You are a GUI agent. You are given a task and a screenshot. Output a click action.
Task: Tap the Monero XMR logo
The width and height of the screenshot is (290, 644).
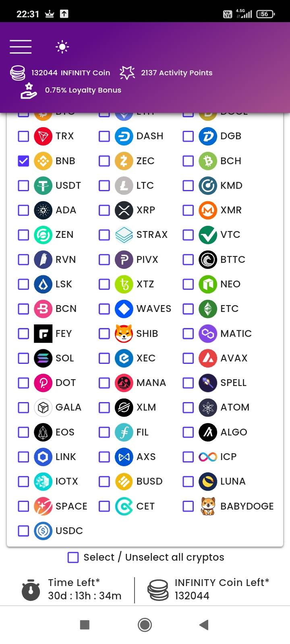tap(208, 210)
